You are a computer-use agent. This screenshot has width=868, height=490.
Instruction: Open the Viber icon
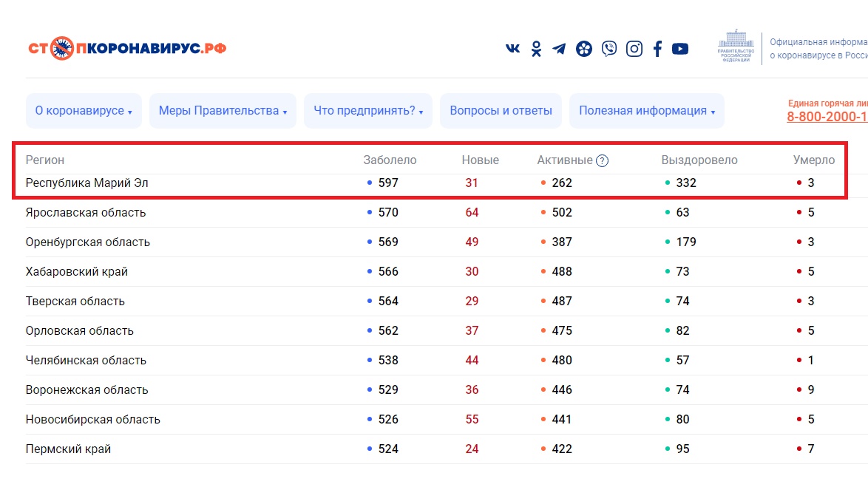pyautogui.click(x=609, y=49)
